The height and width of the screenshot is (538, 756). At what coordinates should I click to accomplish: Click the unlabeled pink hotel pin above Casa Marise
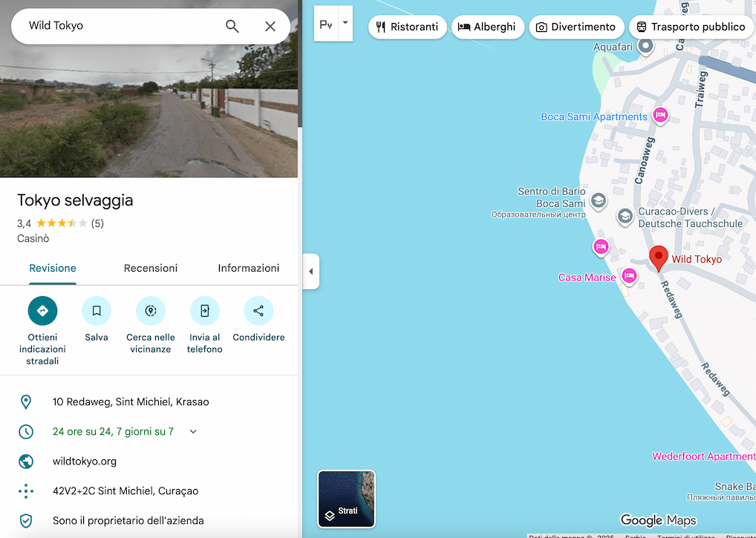pyautogui.click(x=601, y=247)
